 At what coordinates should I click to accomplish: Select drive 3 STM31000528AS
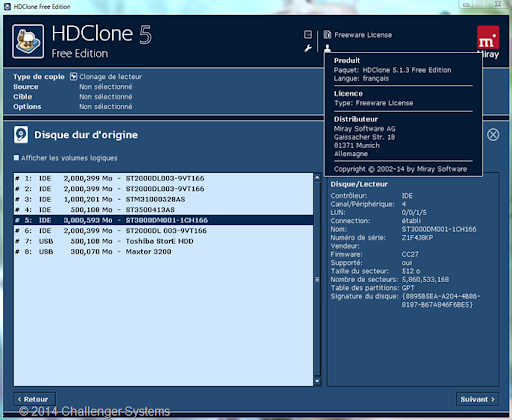pyautogui.click(x=163, y=199)
